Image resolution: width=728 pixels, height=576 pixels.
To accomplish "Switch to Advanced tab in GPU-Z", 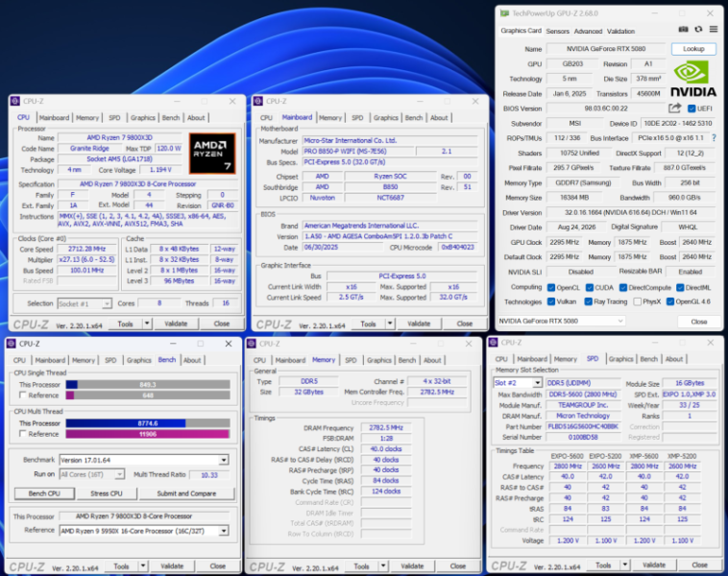I will pyautogui.click(x=588, y=31).
